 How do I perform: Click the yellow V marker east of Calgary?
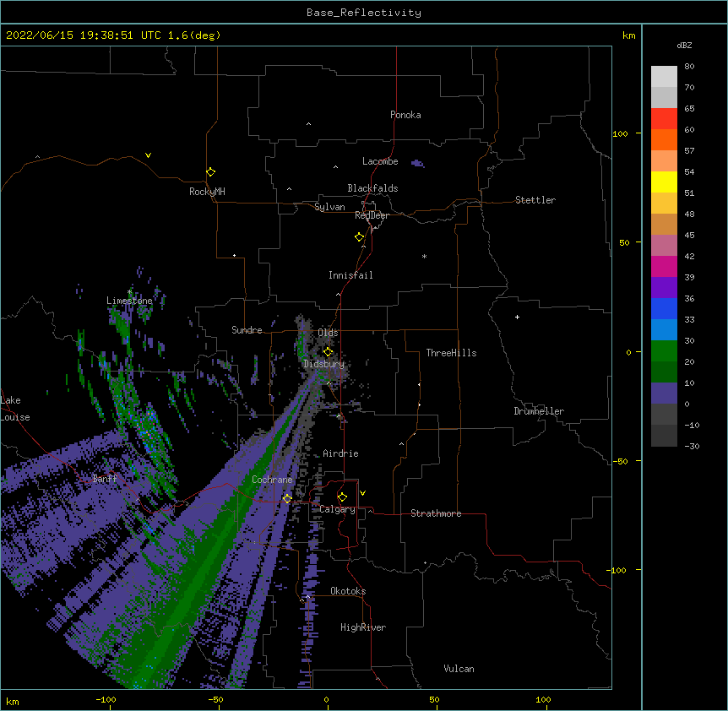(x=362, y=493)
